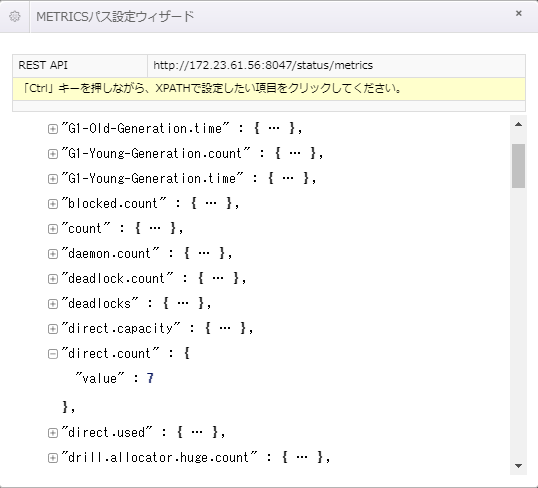Screen dimensions: 538x488
Task: Collapse the "direct.count" node
Action: tap(52, 354)
